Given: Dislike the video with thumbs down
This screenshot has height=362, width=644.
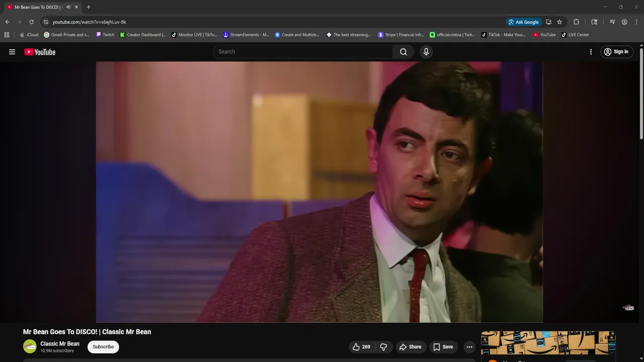Looking at the screenshot, I should coord(383,347).
